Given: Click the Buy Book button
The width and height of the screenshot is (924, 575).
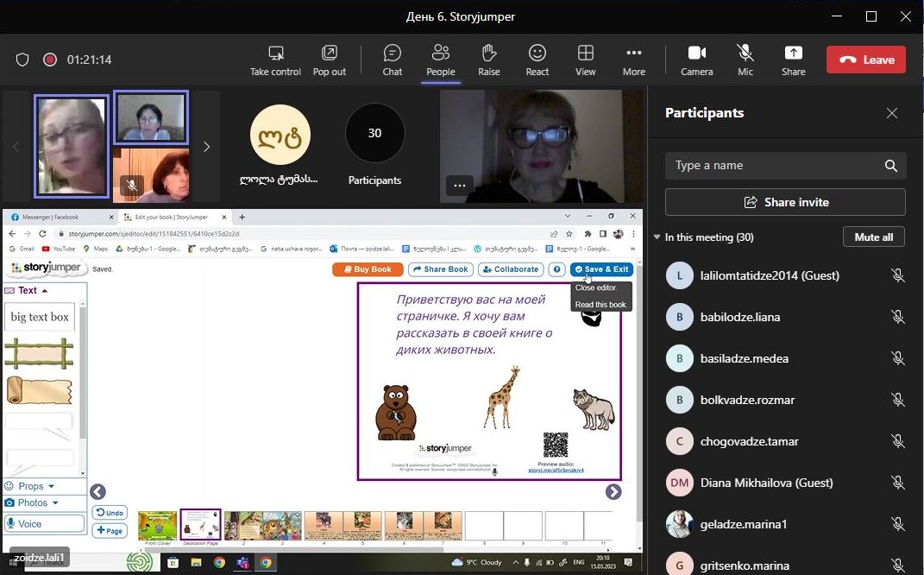Looking at the screenshot, I should click(x=368, y=269).
